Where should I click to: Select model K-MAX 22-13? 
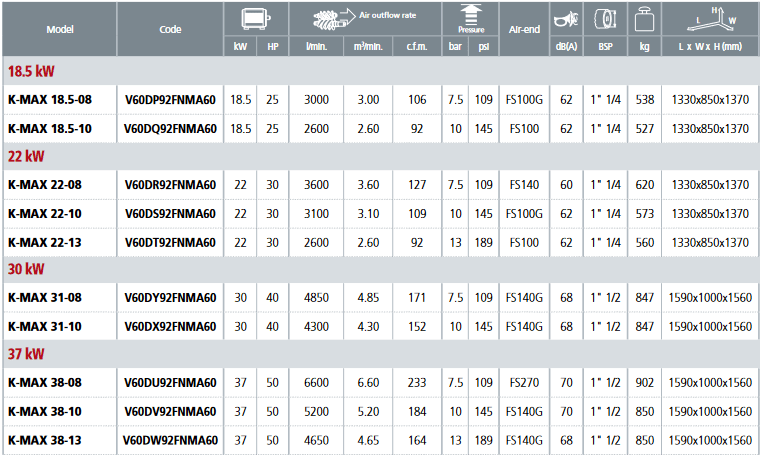click(x=45, y=243)
